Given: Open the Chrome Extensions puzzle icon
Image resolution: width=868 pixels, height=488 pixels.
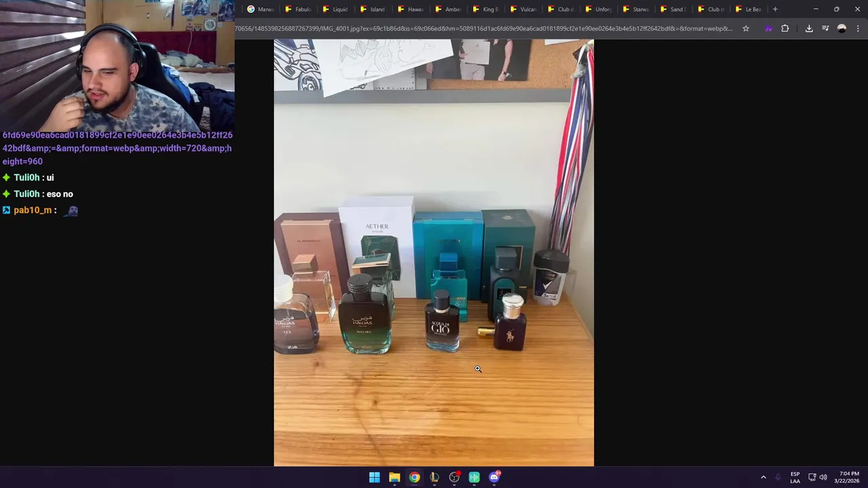Looking at the screenshot, I should point(785,28).
